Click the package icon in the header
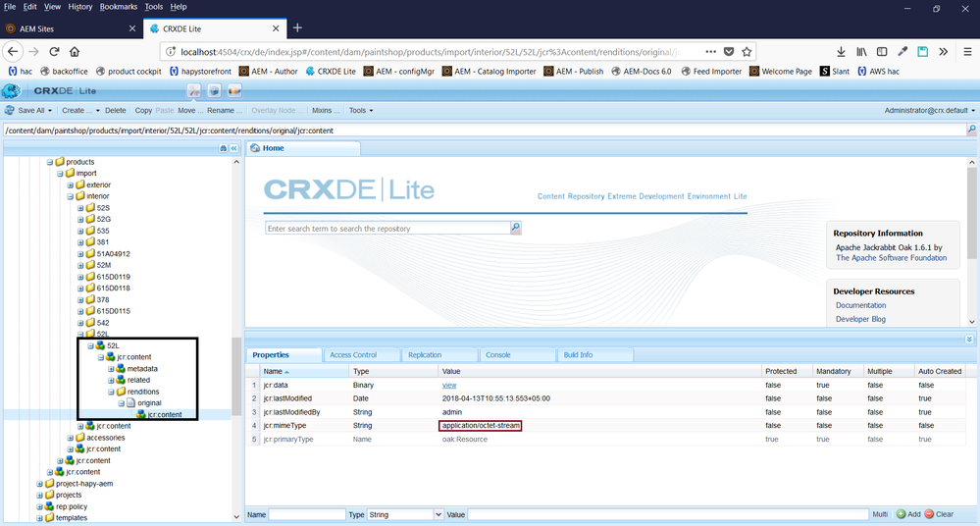The width and height of the screenshot is (980, 526). [214, 91]
